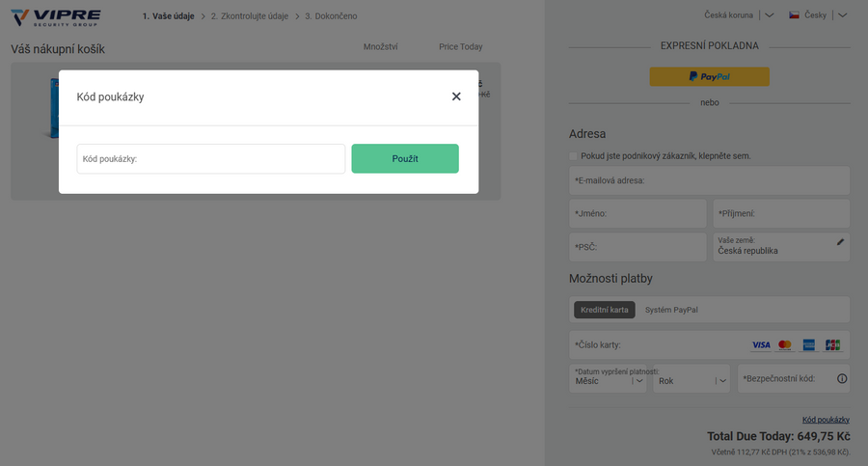Expand the Měsíc expiry month dropdown
Image resolution: width=868 pixels, height=466 pixels.
[x=608, y=380]
